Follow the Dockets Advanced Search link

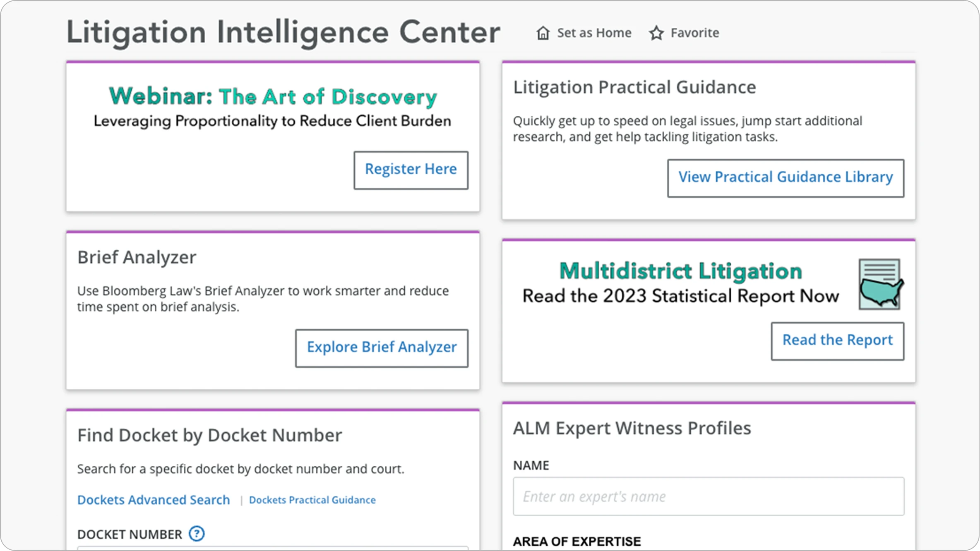pyautogui.click(x=154, y=500)
